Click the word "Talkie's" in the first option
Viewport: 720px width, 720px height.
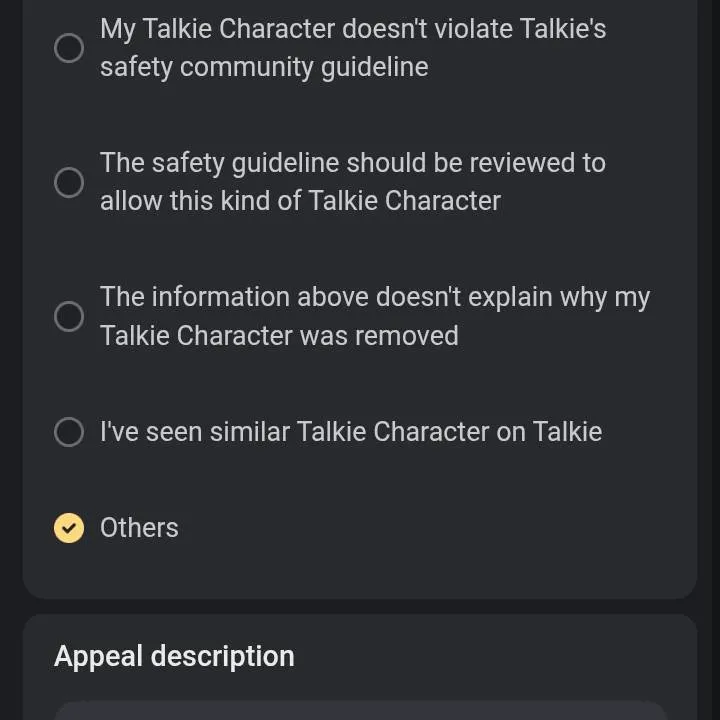pyautogui.click(x=562, y=29)
